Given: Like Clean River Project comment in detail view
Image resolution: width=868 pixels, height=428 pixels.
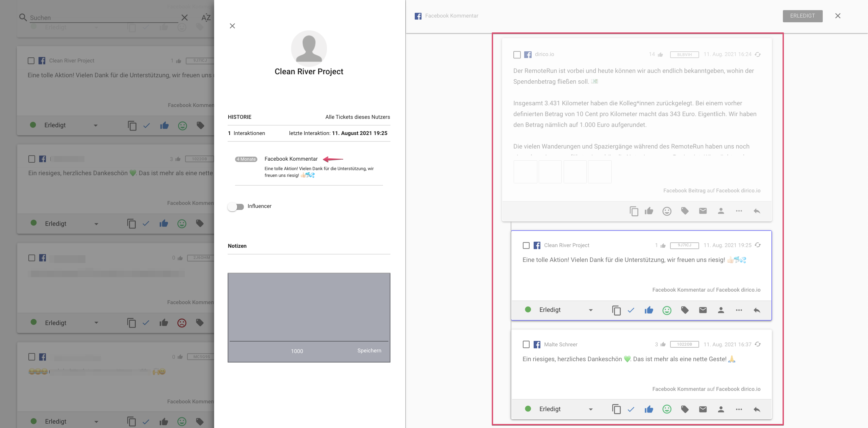Looking at the screenshot, I should (649, 310).
